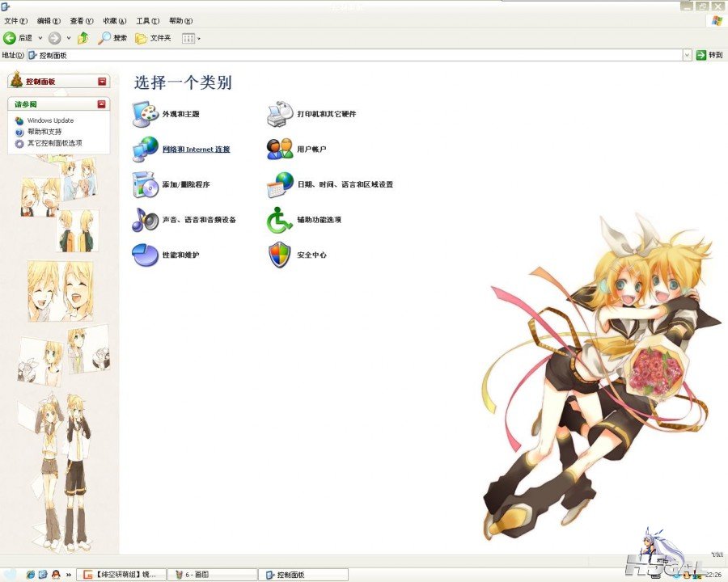Switch to 【绯空研萌組】 taskbar window
This screenshot has width=728, height=582.
click(121, 575)
